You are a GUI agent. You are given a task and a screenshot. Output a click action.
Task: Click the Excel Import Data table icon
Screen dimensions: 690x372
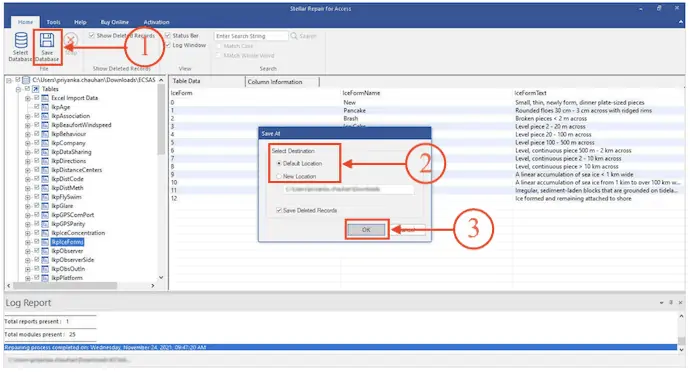45,98
